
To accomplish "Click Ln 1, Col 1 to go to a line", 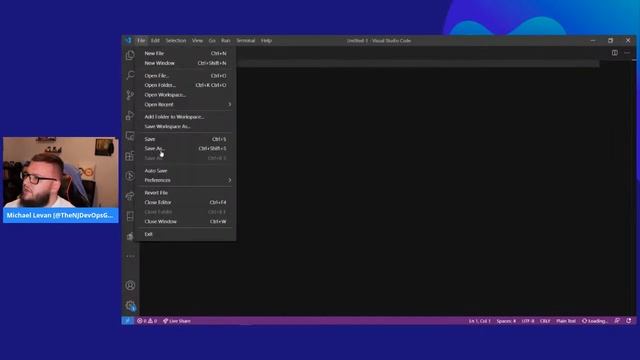I will (480, 321).
